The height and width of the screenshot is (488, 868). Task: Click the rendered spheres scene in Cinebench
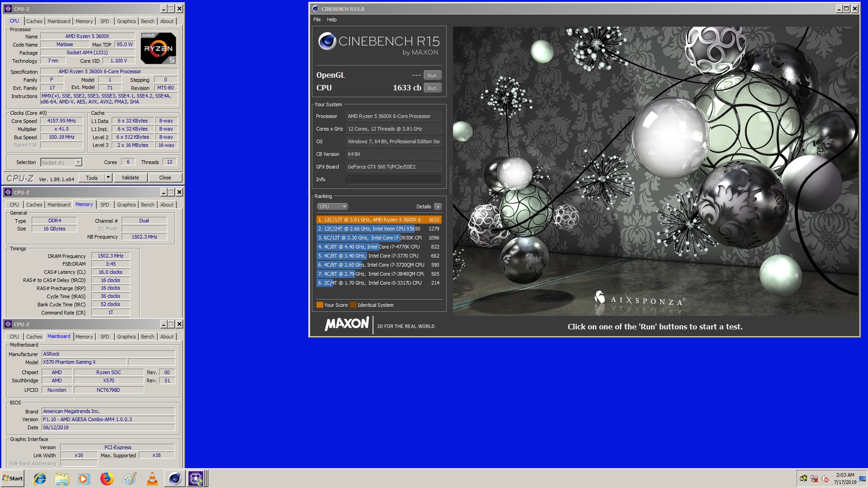pos(655,171)
